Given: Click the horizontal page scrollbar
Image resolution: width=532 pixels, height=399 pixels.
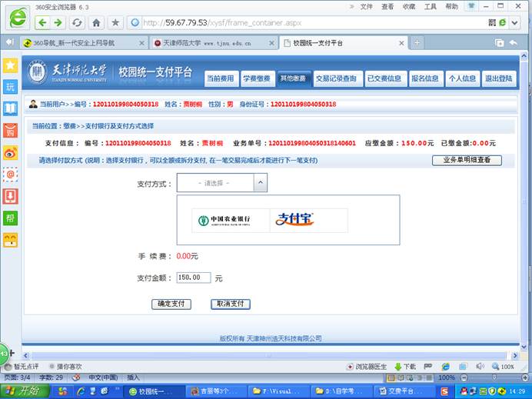Looking at the screenshot, I should click(x=269, y=356).
